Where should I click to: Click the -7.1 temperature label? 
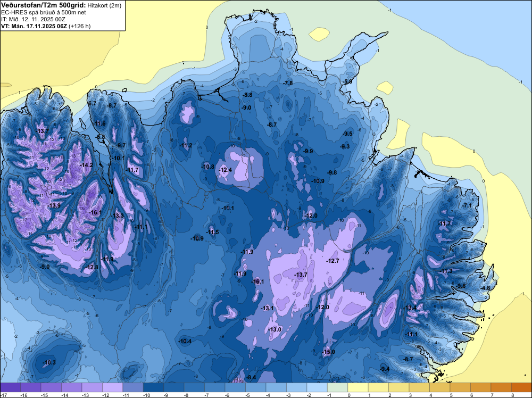coord(467,205)
